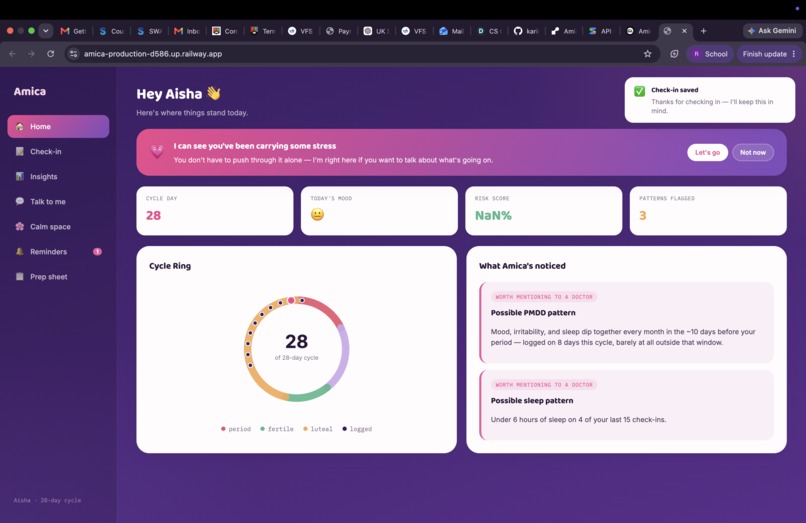Switch to the API tab
Image resolution: width=806 pixels, height=523 pixels.
(600, 31)
